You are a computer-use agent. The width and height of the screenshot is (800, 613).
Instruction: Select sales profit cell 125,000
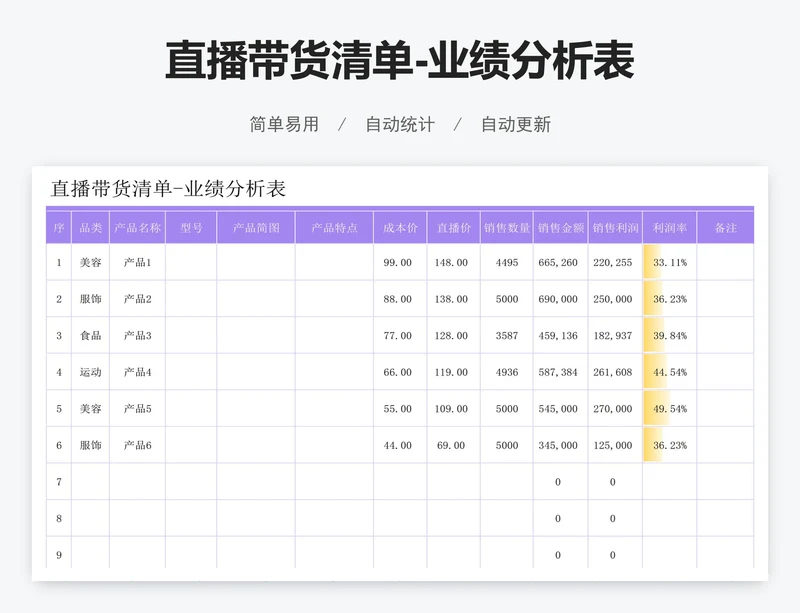click(615, 446)
